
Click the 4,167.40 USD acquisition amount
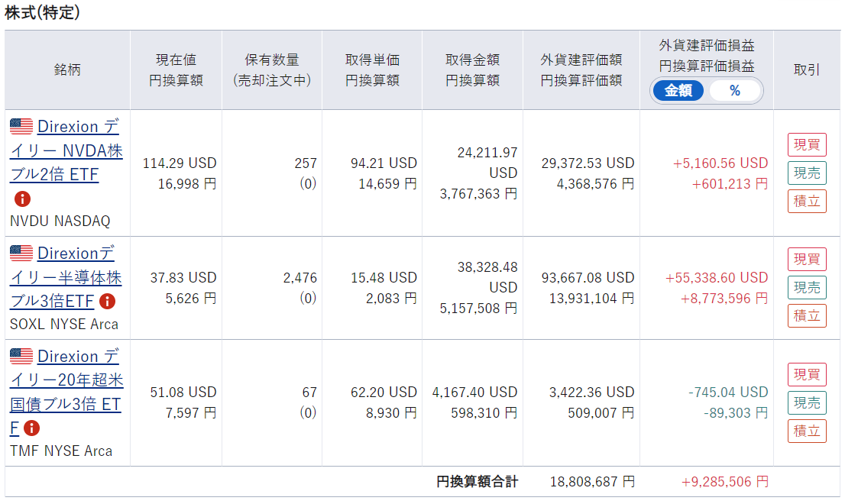tap(474, 392)
